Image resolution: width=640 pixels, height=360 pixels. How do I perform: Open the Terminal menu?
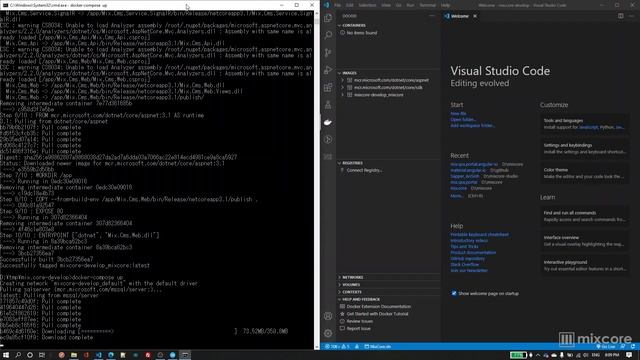(427, 5)
